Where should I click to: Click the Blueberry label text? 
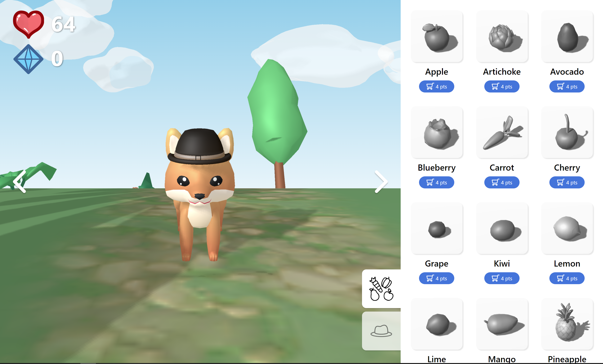(x=437, y=168)
